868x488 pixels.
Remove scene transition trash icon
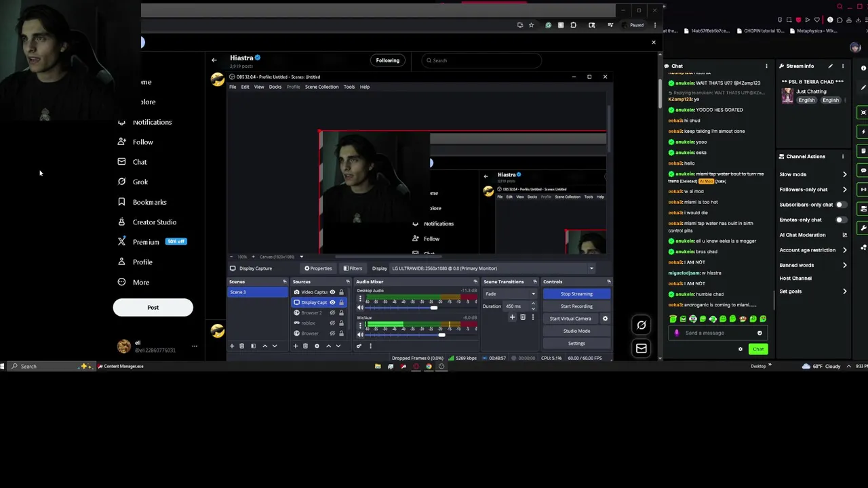point(522,317)
